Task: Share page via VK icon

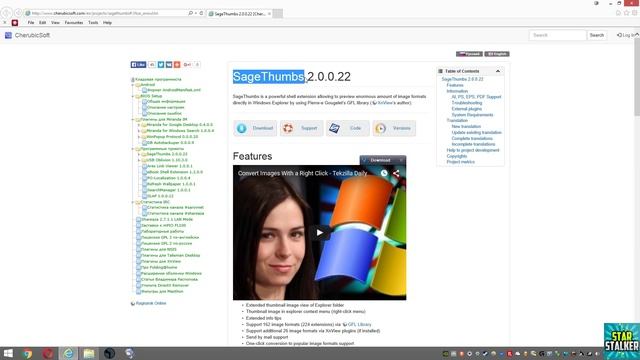Action: coord(169,64)
